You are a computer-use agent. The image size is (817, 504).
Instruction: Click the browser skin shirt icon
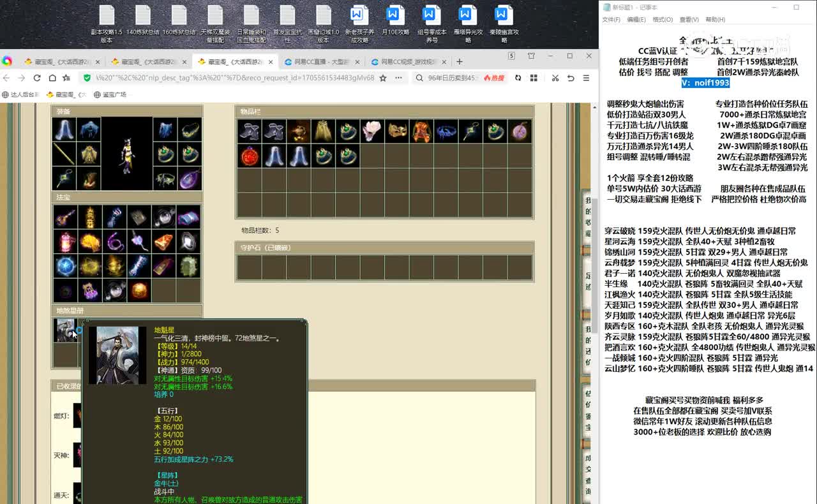pos(531,56)
